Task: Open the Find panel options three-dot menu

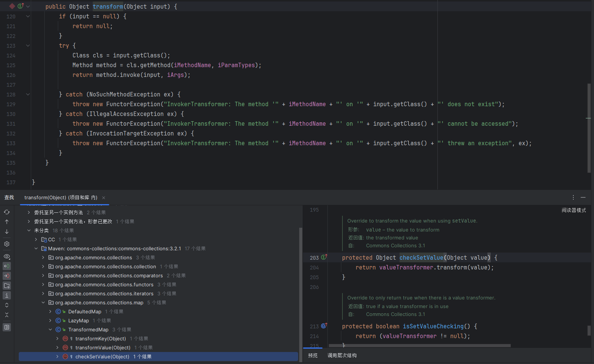Action: coord(573,197)
